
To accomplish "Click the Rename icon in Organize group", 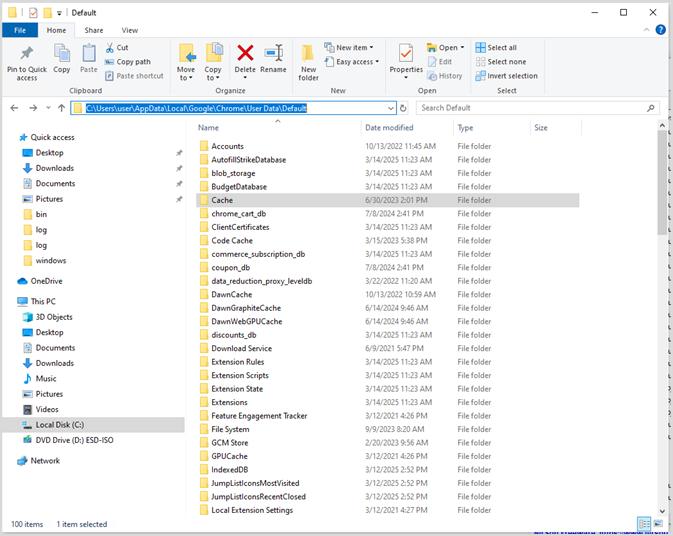I will click(273, 53).
